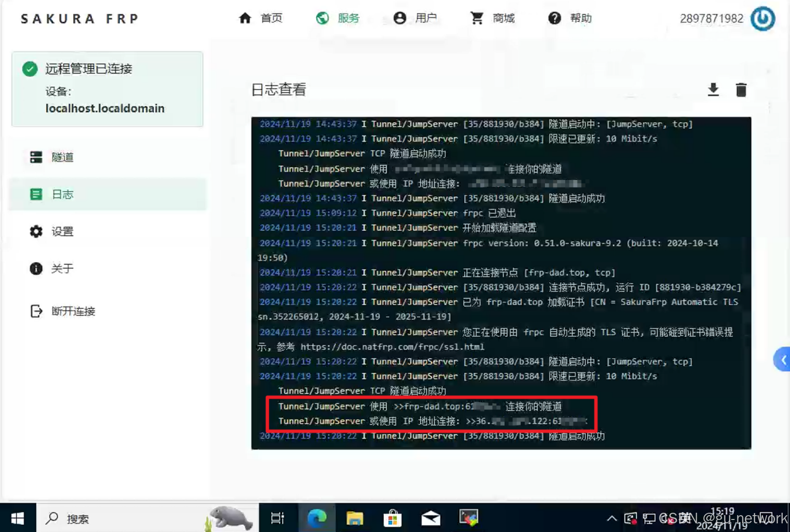Click the IP 地址连接 36.x line in red box
Screen dimensions: 790x532
(x=433, y=421)
